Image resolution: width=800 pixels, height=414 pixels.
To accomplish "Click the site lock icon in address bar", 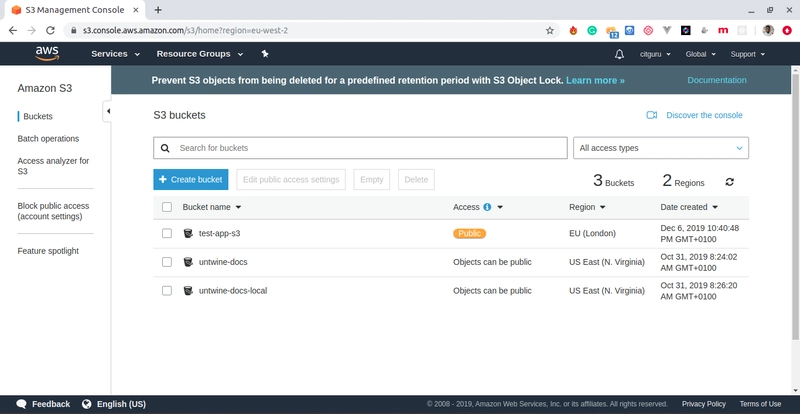I will [x=74, y=31].
